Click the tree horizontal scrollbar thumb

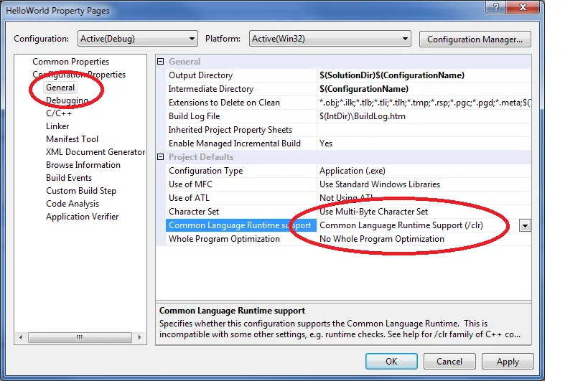point(80,337)
